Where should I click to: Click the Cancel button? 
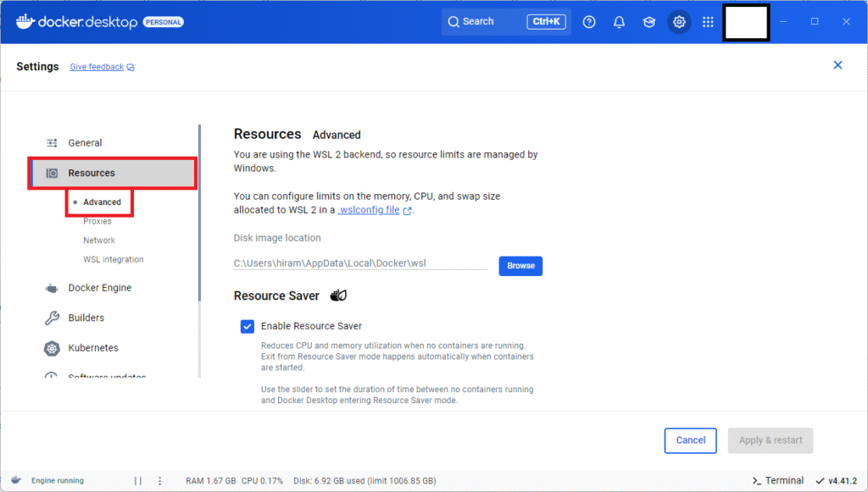[x=690, y=440]
